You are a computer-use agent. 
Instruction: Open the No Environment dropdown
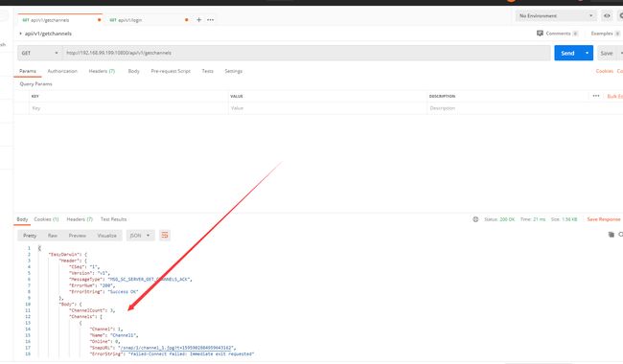[x=556, y=16]
